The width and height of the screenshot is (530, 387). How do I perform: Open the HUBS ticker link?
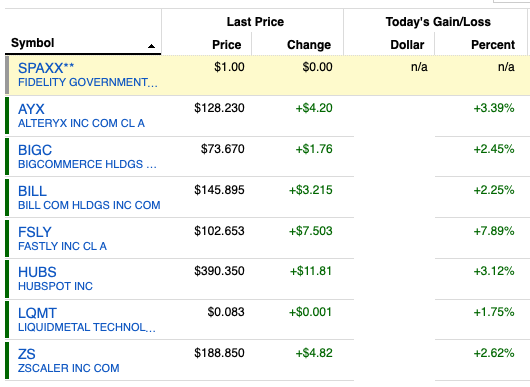click(37, 272)
